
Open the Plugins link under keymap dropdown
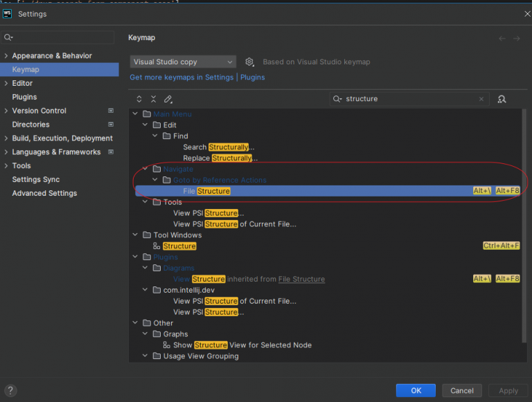tap(252, 77)
